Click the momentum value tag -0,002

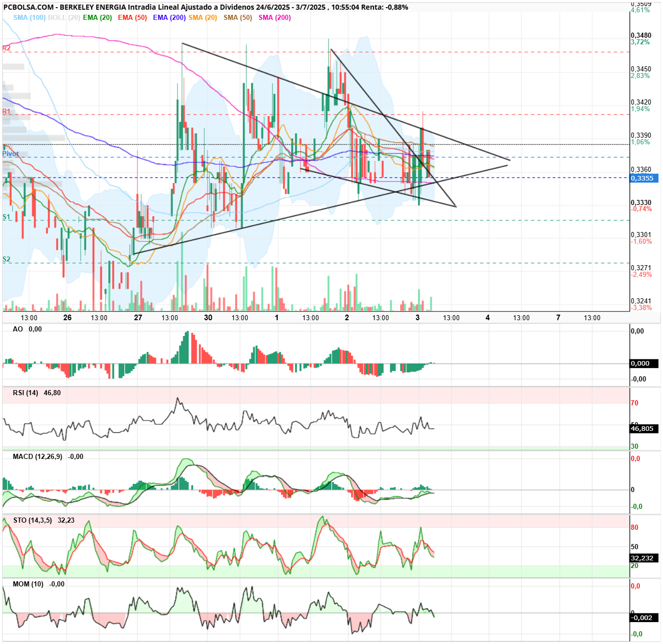(x=644, y=617)
